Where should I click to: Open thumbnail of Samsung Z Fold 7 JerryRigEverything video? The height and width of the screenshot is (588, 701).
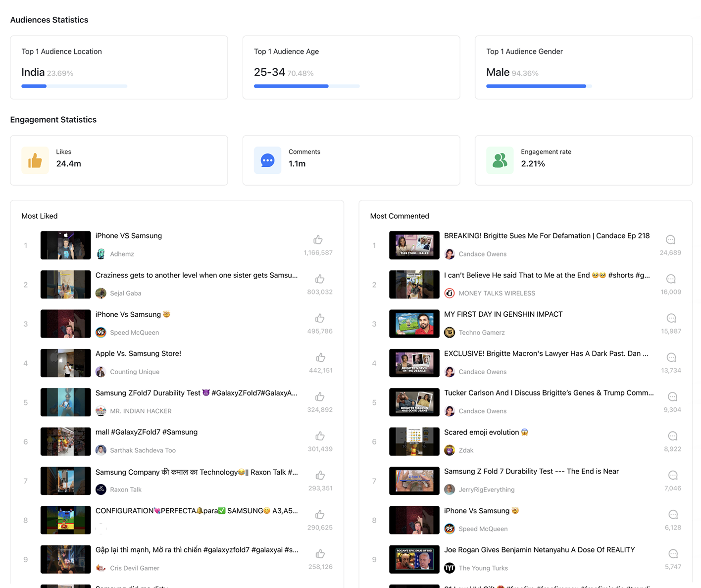414,481
